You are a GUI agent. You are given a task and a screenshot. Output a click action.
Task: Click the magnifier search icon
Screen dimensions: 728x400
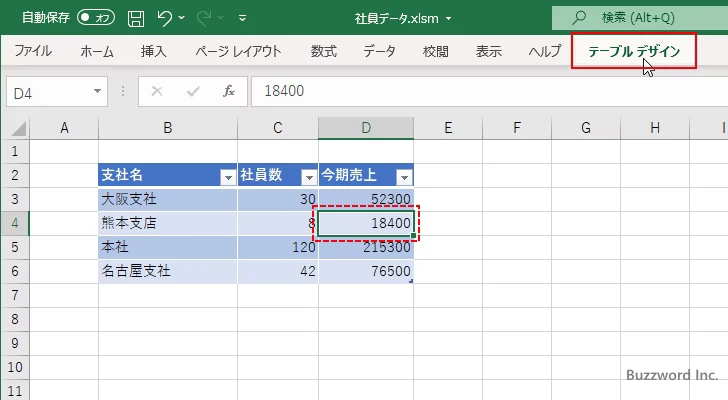[x=579, y=18]
